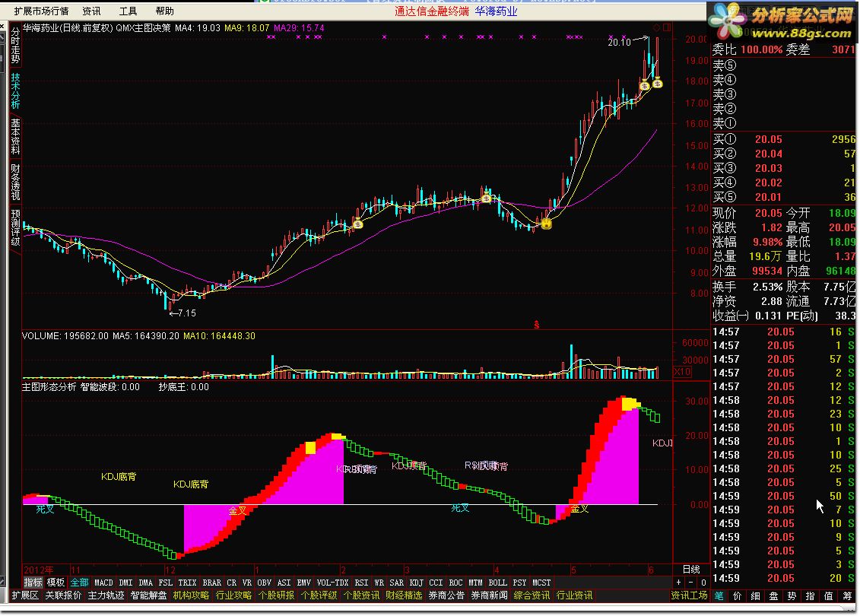Select the 指标 tab in indicator bar
The image size is (860, 616).
(33, 583)
